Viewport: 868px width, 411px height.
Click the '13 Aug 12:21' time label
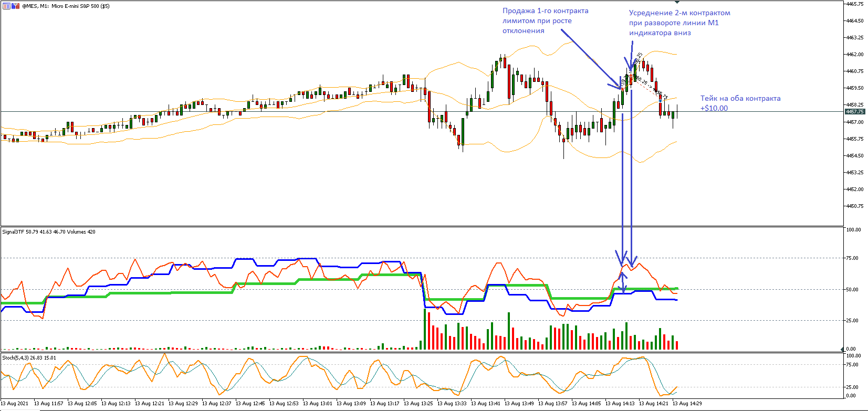click(150, 404)
